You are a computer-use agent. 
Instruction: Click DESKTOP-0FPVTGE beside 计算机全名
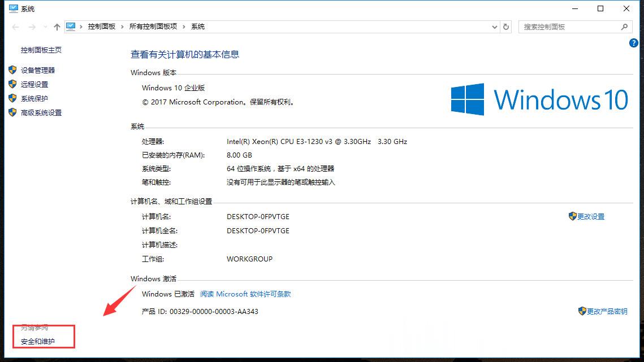coord(258,230)
